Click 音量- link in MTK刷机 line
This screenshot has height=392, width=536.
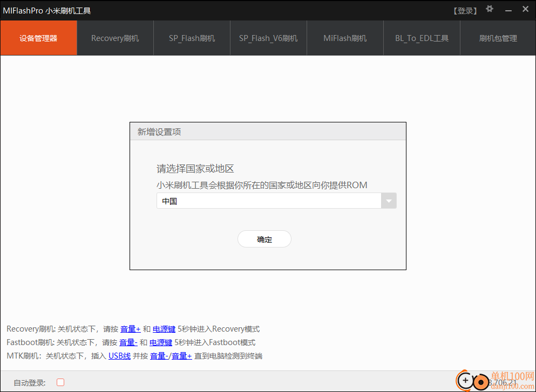[x=159, y=356]
